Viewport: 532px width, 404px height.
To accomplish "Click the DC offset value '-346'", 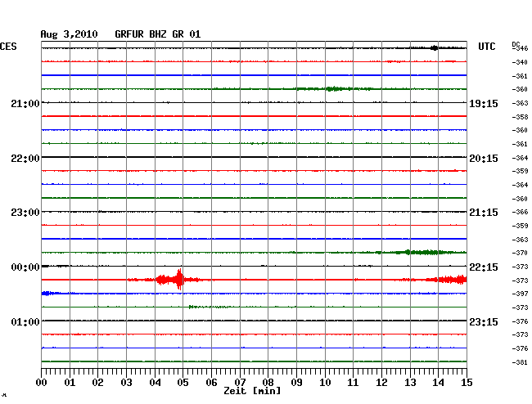I will point(520,48).
